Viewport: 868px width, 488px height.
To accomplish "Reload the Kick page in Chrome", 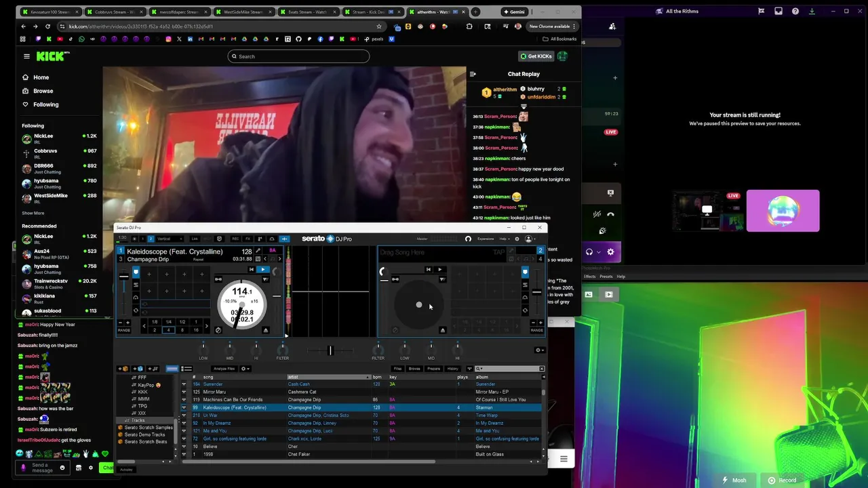I will pyautogui.click(x=47, y=26).
